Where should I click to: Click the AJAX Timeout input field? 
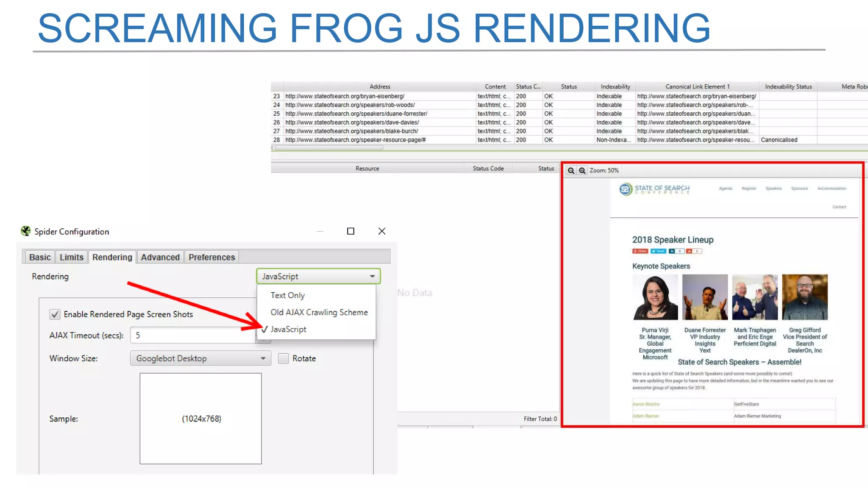pyautogui.click(x=193, y=335)
